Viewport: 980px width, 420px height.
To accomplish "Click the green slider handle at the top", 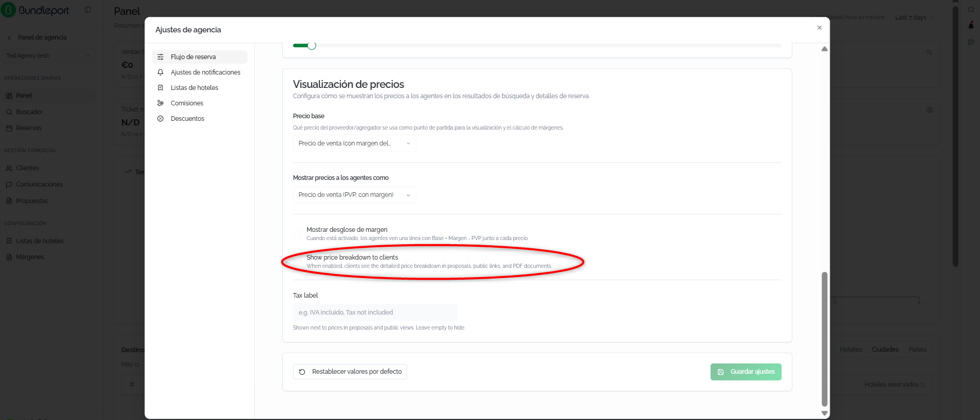I will click(312, 46).
